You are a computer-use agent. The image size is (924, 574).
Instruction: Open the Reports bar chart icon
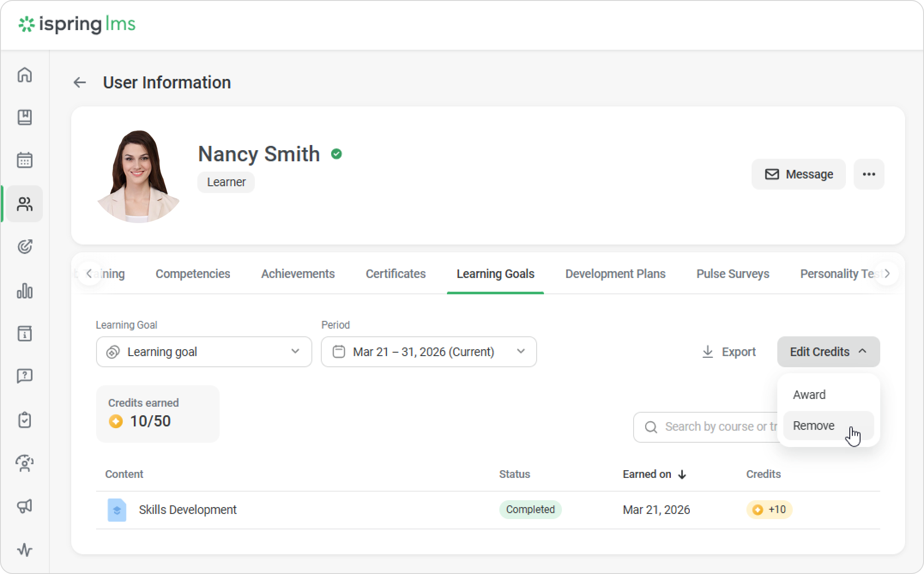click(x=24, y=290)
